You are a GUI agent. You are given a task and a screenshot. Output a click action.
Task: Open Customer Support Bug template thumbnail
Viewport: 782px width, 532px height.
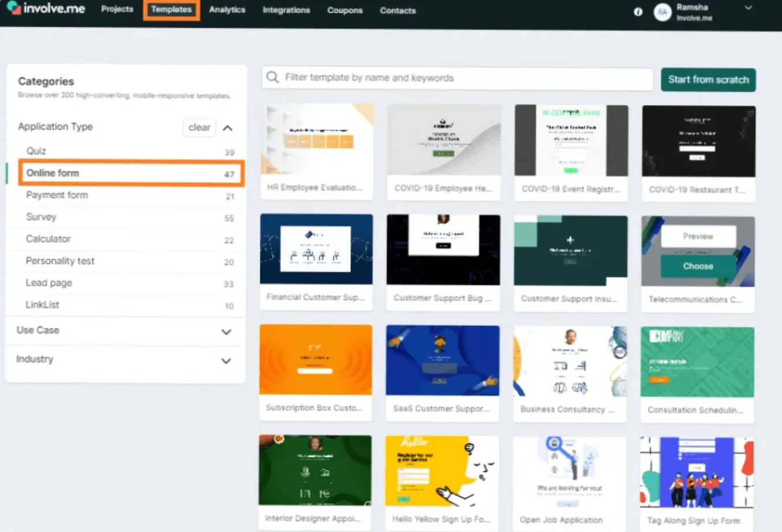point(443,250)
